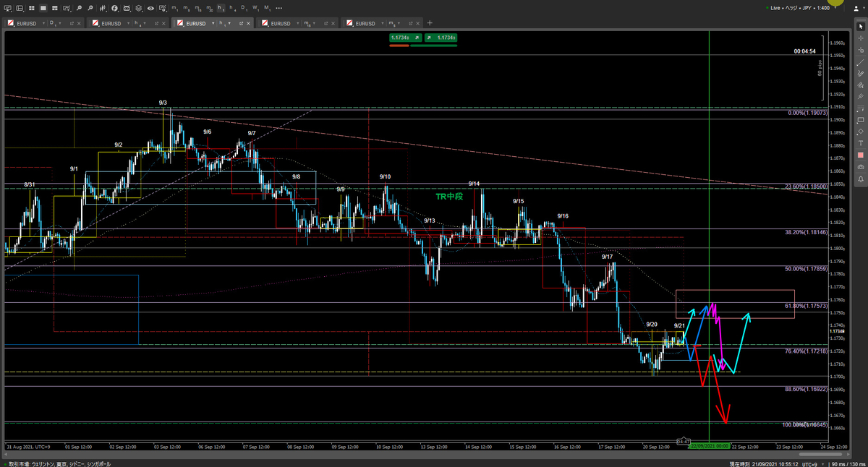Select the Fibonacci retracement tool
Screen dimensions: 868x467
[x=860, y=108]
